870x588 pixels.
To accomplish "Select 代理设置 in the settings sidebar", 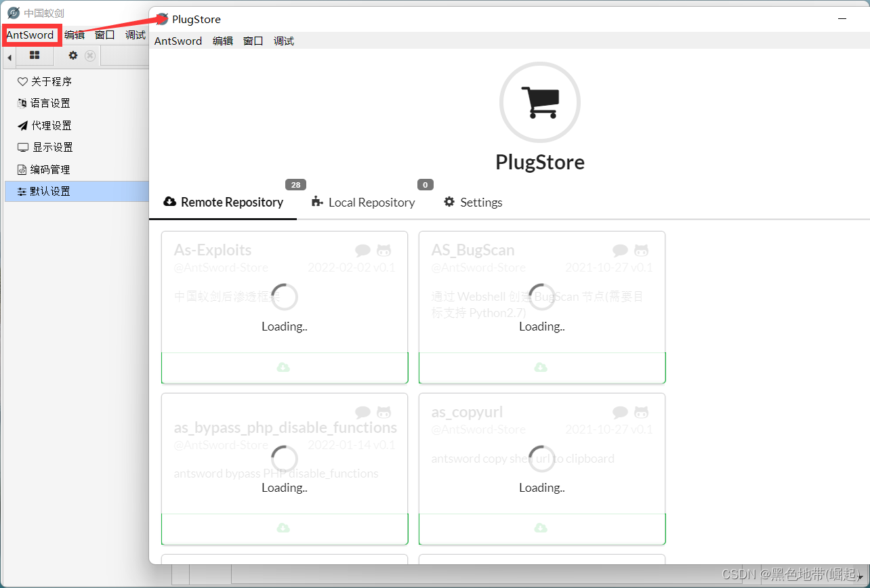I will pyautogui.click(x=77, y=125).
